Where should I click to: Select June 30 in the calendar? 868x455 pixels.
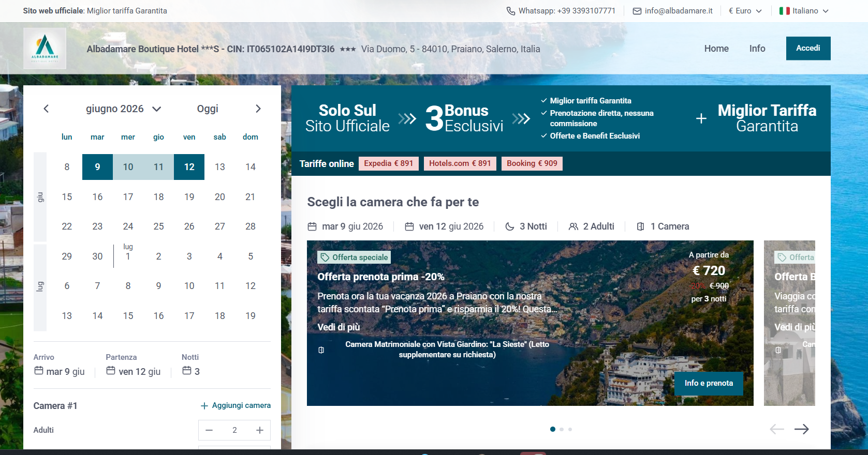point(97,256)
